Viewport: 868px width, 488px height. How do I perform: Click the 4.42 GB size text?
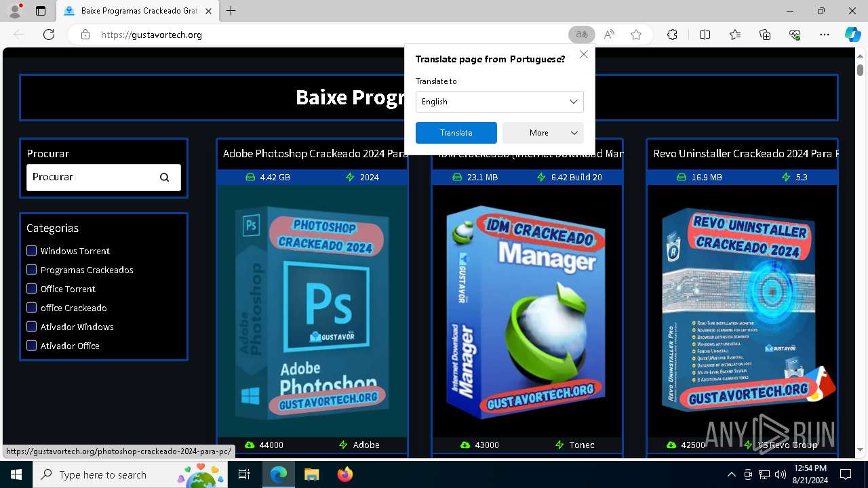275,178
